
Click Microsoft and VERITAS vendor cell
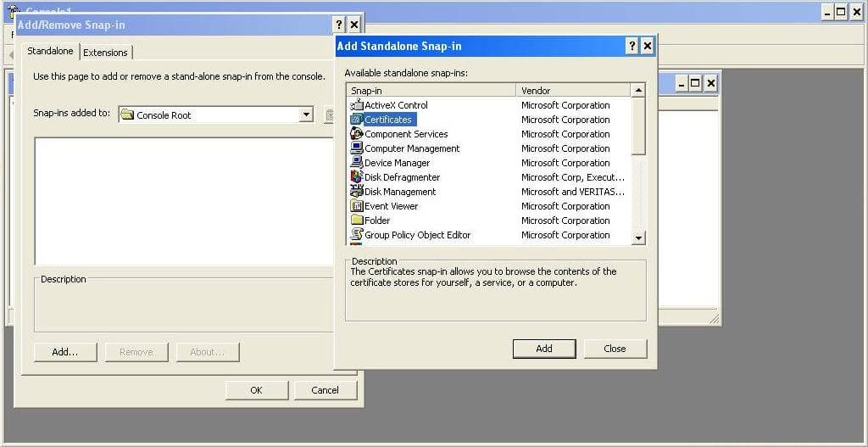[x=573, y=192]
